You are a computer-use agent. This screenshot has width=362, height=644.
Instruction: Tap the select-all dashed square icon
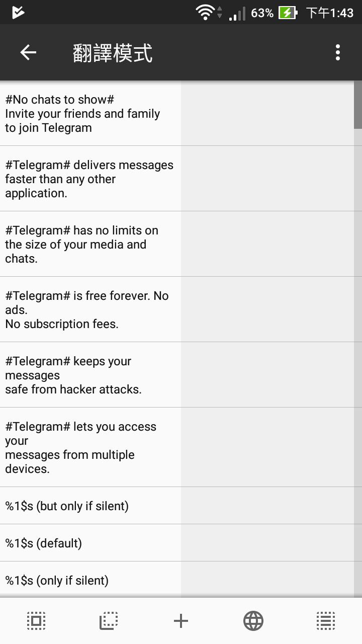[x=36, y=621]
